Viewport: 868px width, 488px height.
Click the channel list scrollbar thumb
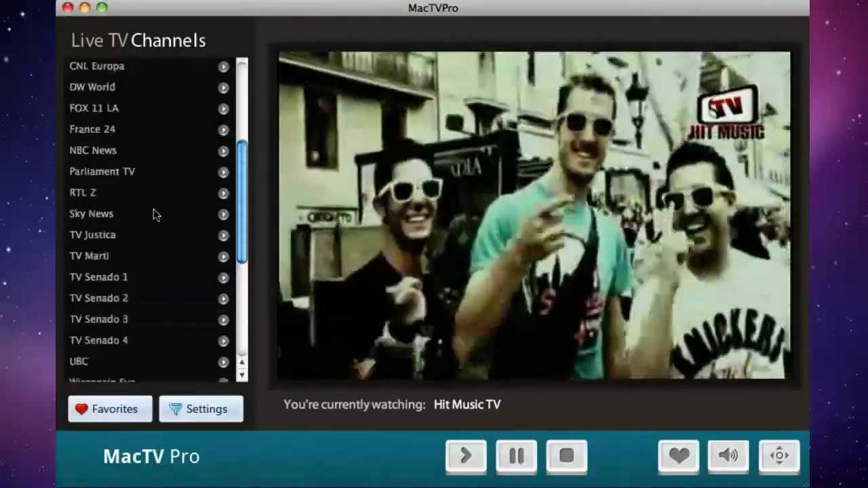coord(242,203)
